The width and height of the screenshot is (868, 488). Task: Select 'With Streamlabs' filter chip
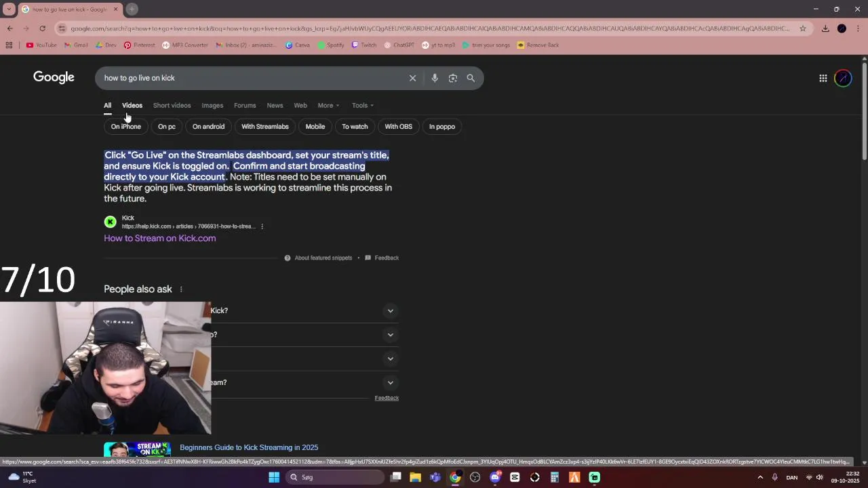265,127
